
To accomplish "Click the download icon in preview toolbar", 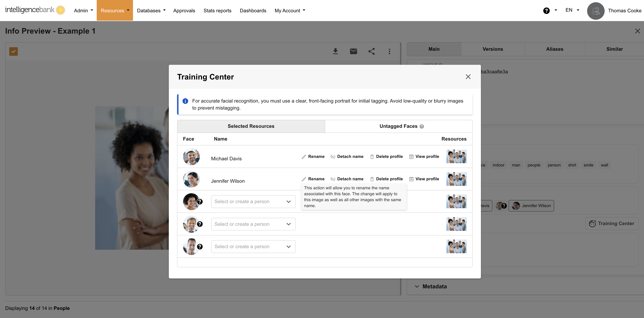I will click(335, 51).
